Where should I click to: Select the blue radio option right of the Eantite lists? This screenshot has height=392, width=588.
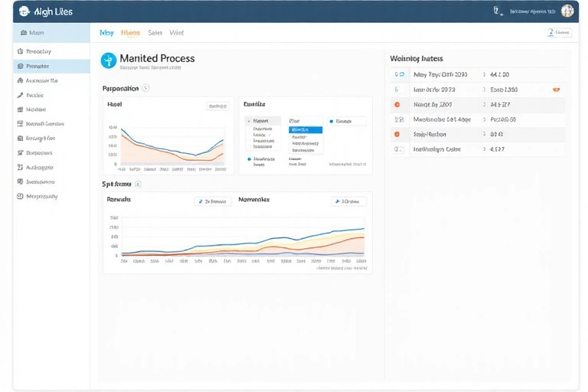[331, 121]
